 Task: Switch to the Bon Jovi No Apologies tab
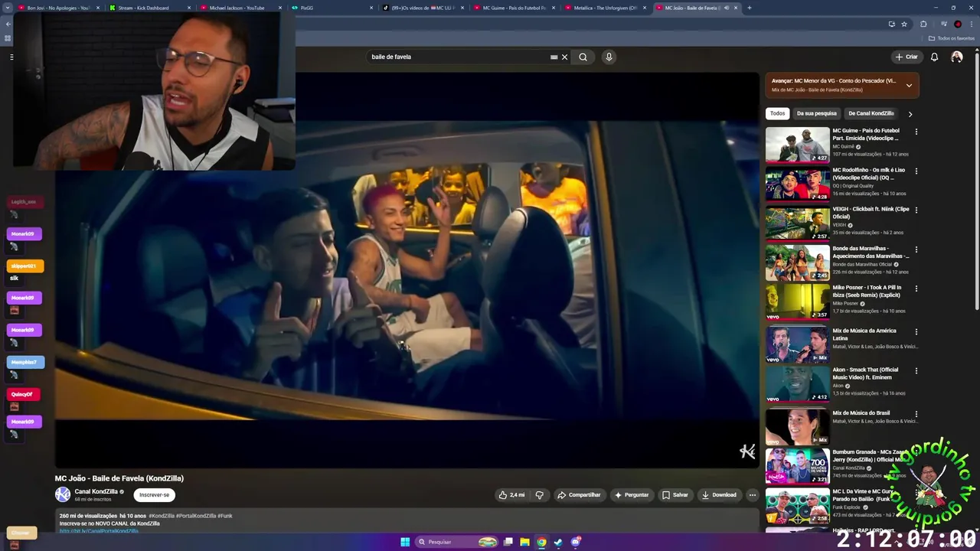(x=59, y=8)
